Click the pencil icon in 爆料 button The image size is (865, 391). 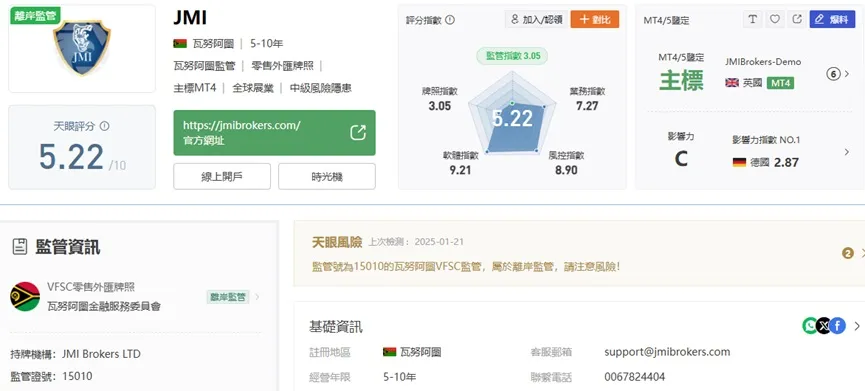click(819, 19)
